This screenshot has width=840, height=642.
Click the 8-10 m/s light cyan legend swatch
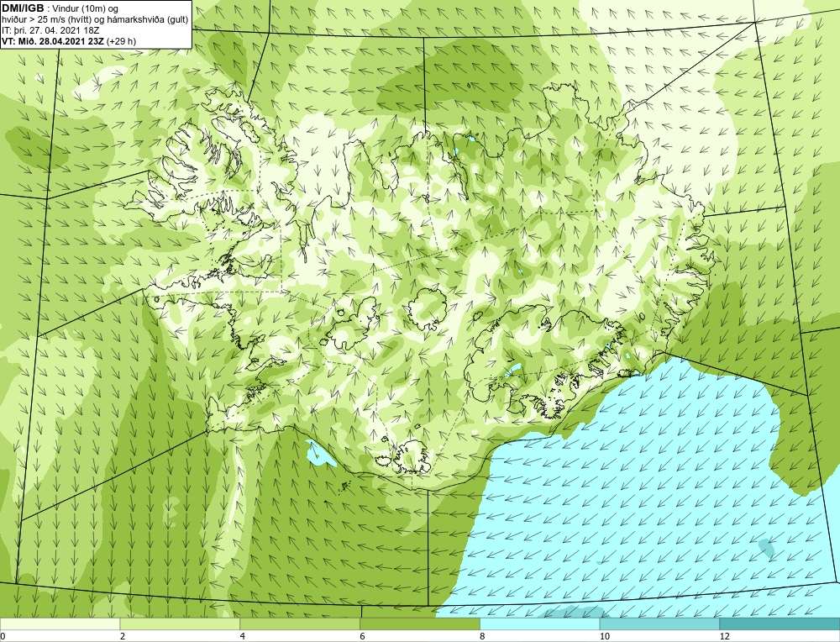[x=540, y=624]
